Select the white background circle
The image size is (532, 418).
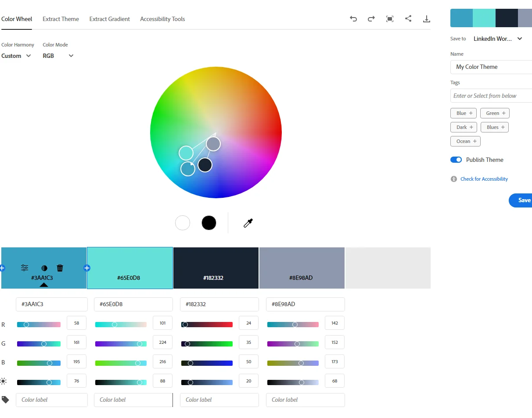[x=183, y=223]
